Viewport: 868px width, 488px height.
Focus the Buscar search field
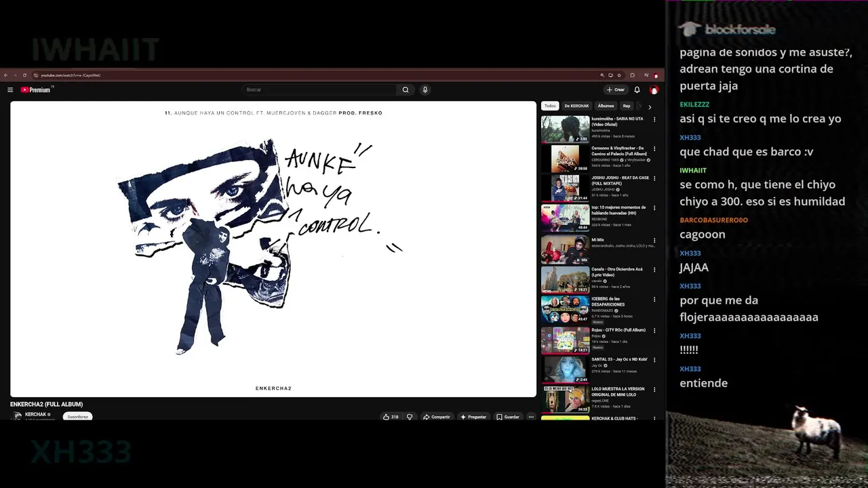point(319,89)
